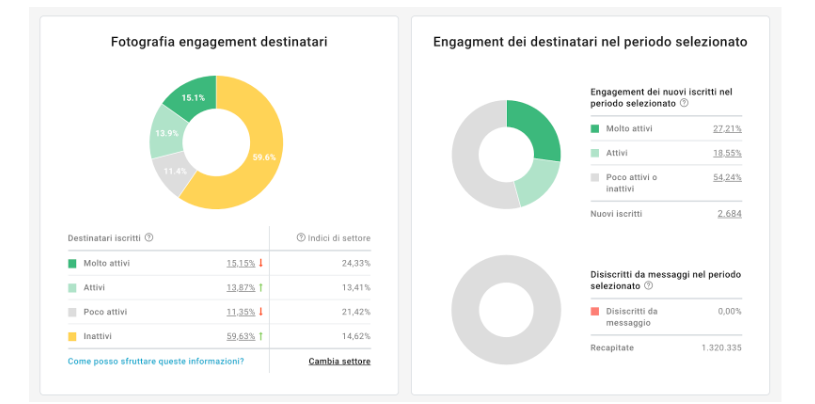The width and height of the screenshot is (815, 404).
Task: Open the 2.684 Nuovi iscritti count
Action: pyautogui.click(x=729, y=213)
